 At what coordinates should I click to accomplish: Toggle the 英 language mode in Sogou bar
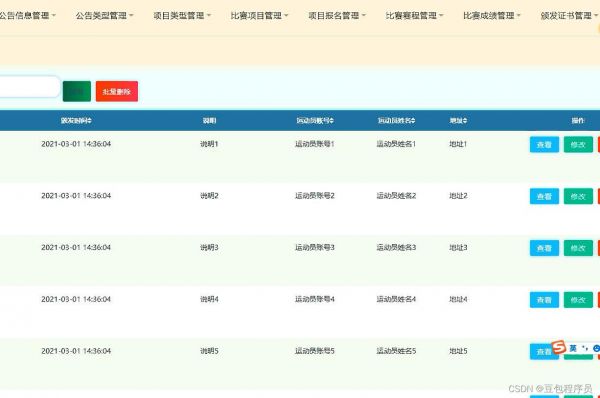tap(573, 348)
